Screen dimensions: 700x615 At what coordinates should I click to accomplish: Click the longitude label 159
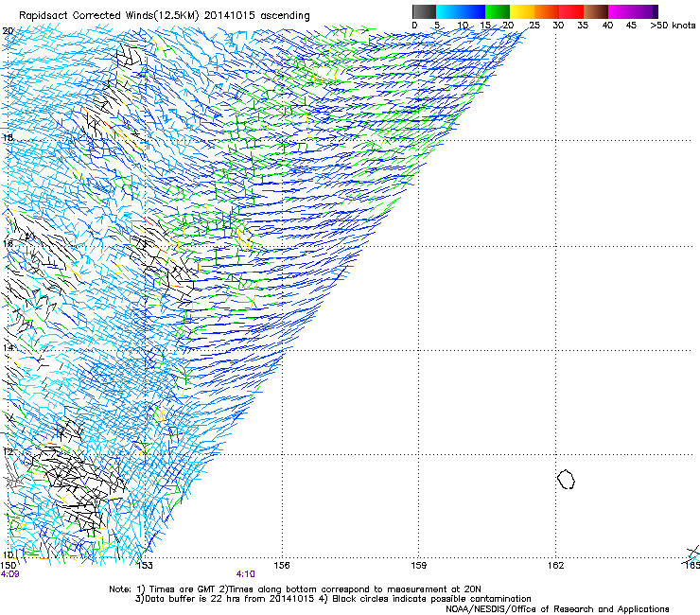coord(418,566)
